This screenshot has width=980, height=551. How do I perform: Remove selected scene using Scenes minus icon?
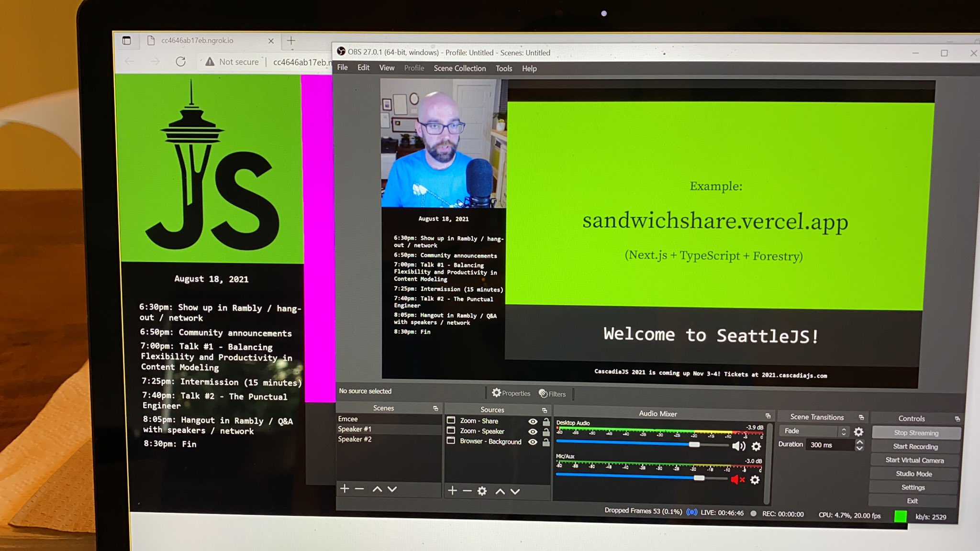pos(360,489)
